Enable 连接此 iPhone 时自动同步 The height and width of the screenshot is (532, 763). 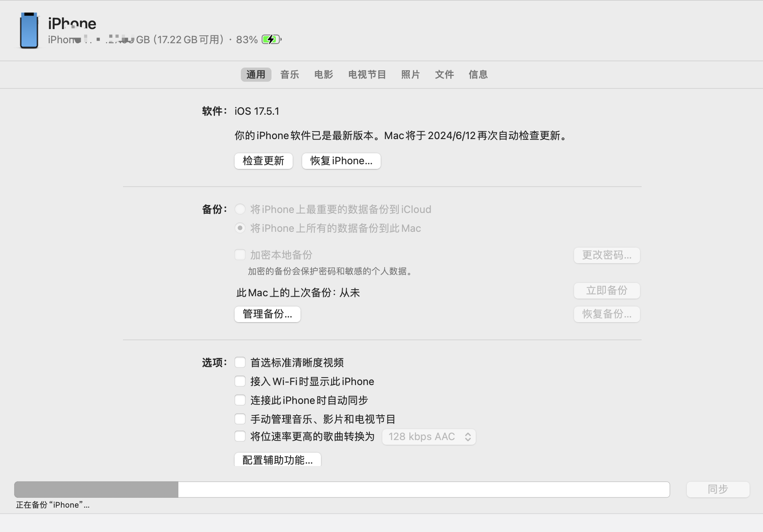point(240,400)
